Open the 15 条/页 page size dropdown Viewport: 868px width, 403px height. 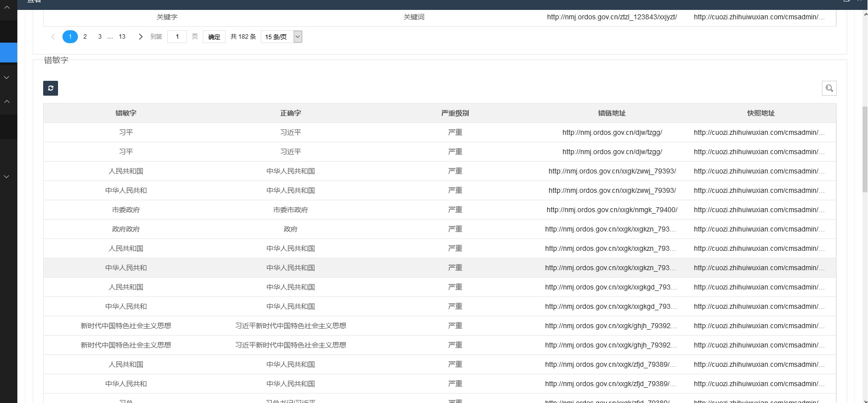tap(281, 37)
